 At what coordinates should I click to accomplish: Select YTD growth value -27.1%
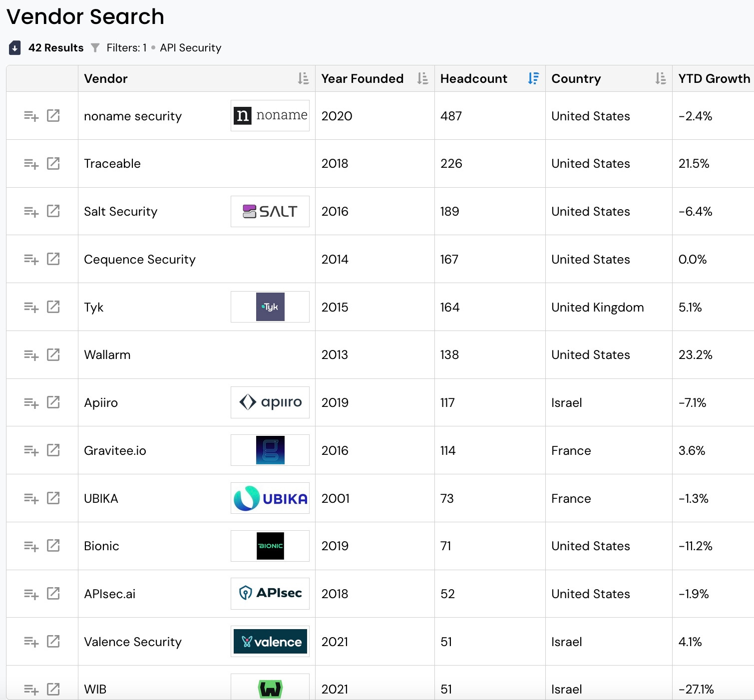[x=696, y=690]
